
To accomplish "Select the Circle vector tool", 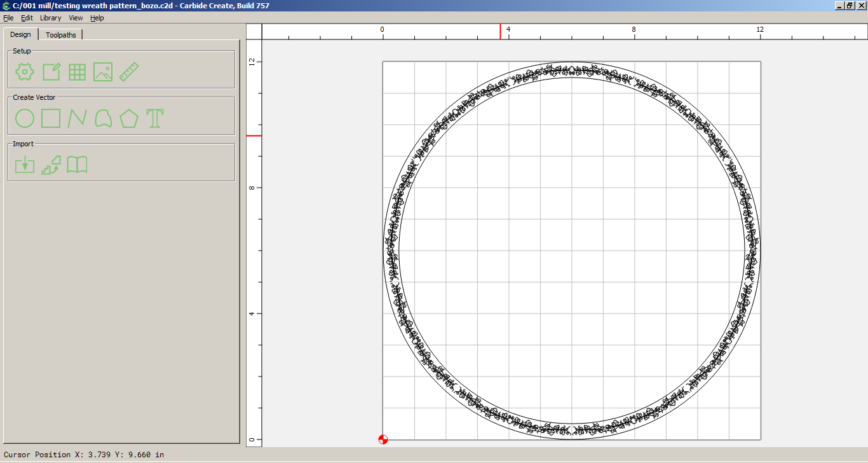I will point(24,118).
